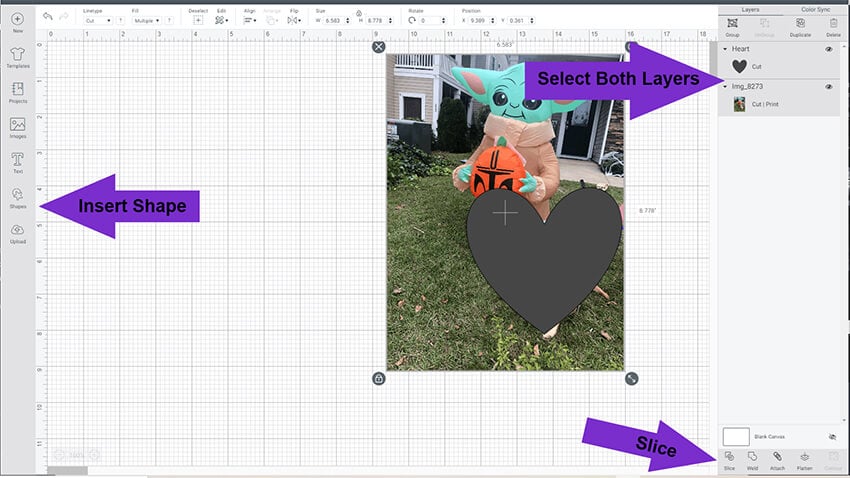Click the Linetype swatch box
Image resolution: width=850 pixels, height=478 pixels.
click(120, 21)
